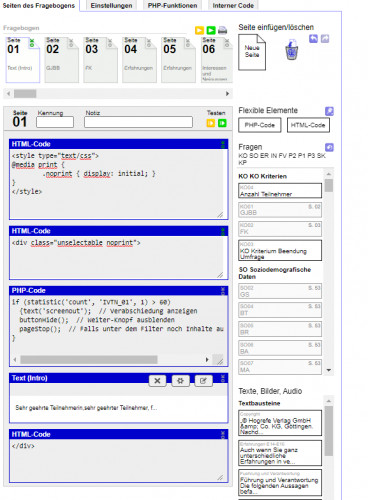Click into closing </div> HTML-Code editor
368x500 pixels.
pos(117,460)
